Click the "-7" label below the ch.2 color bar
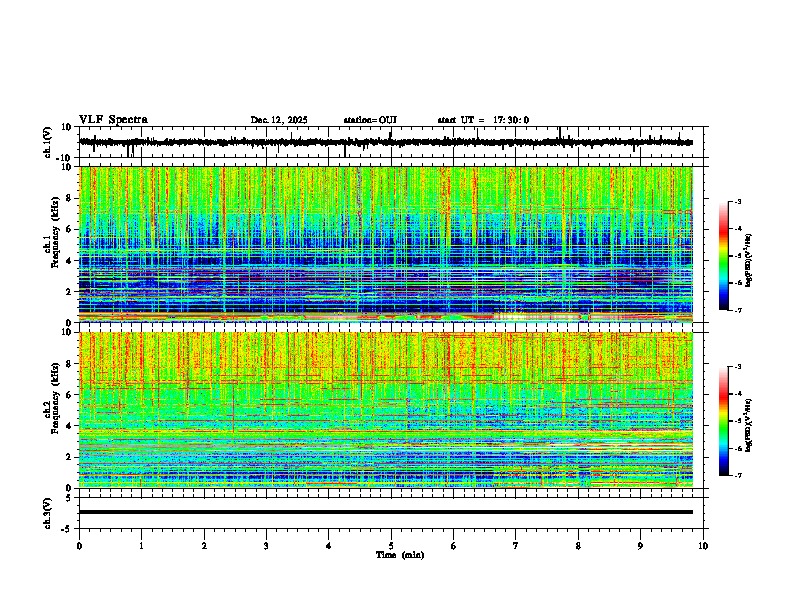 pyautogui.click(x=737, y=475)
